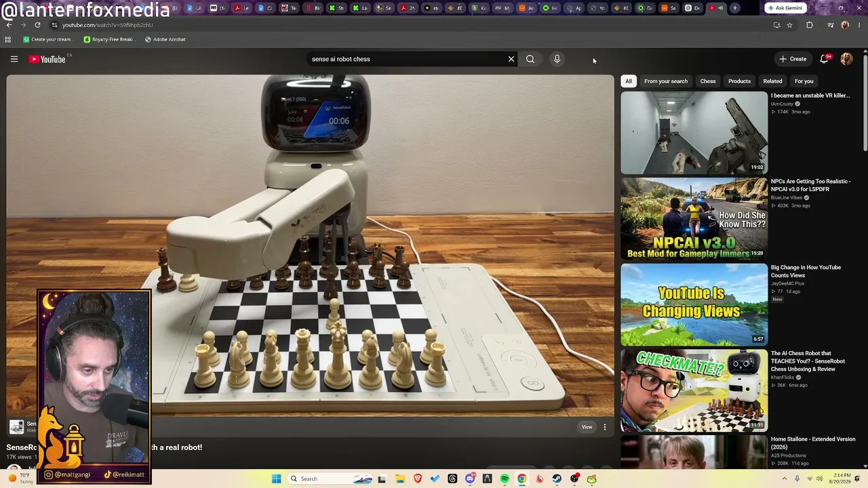The height and width of the screenshot is (488, 868).
Task: Open YouTube Is Changing Views thumbnail
Action: pos(694,305)
